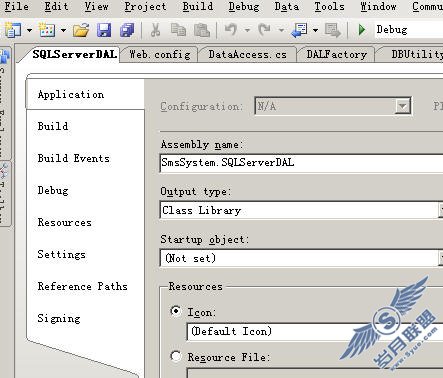Select the Icon radio button
This screenshot has height=378, width=443.
click(x=176, y=311)
